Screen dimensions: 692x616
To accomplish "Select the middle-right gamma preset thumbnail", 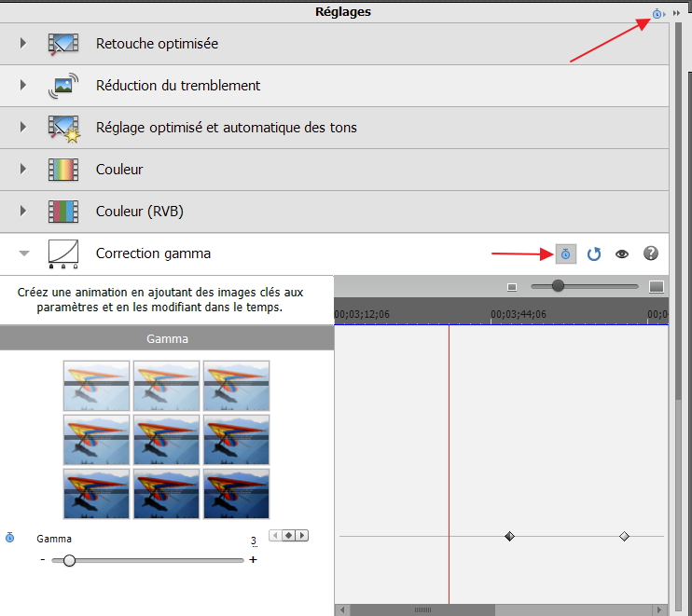I will click(237, 440).
